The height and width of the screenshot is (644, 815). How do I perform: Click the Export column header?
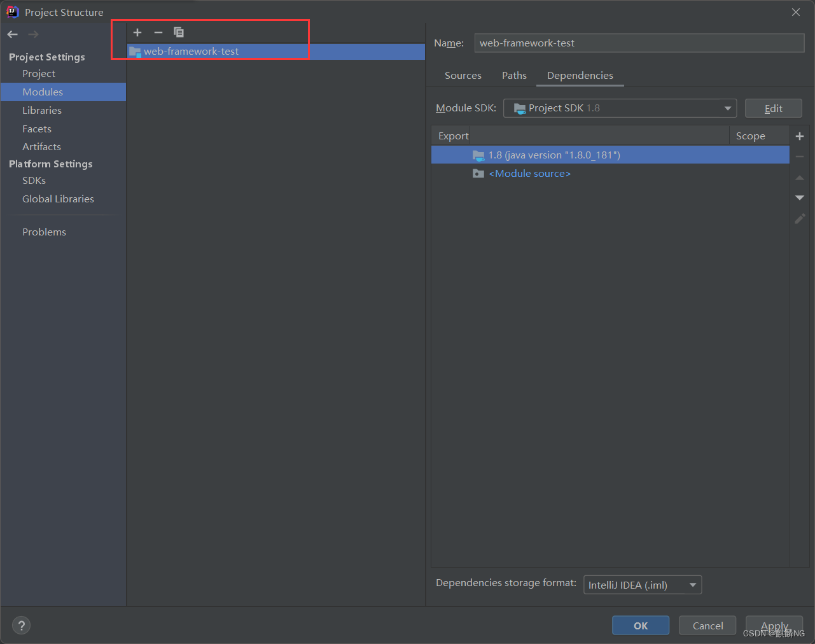pos(452,136)
